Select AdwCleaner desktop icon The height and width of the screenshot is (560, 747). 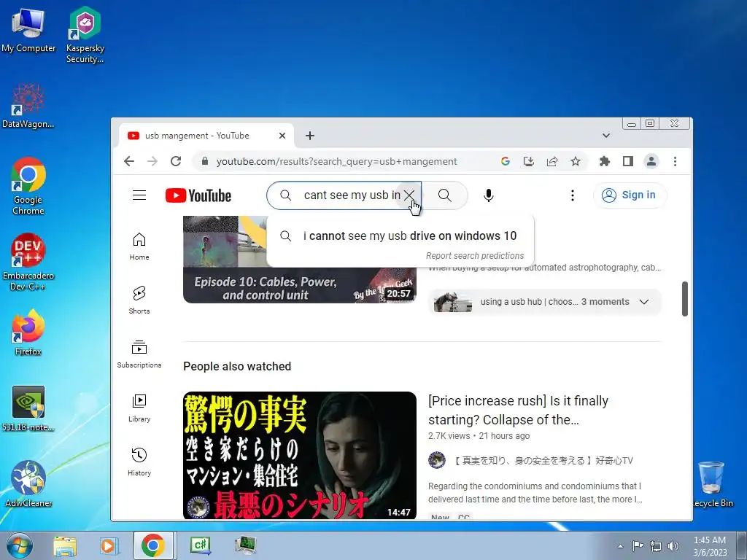[28, 484]
